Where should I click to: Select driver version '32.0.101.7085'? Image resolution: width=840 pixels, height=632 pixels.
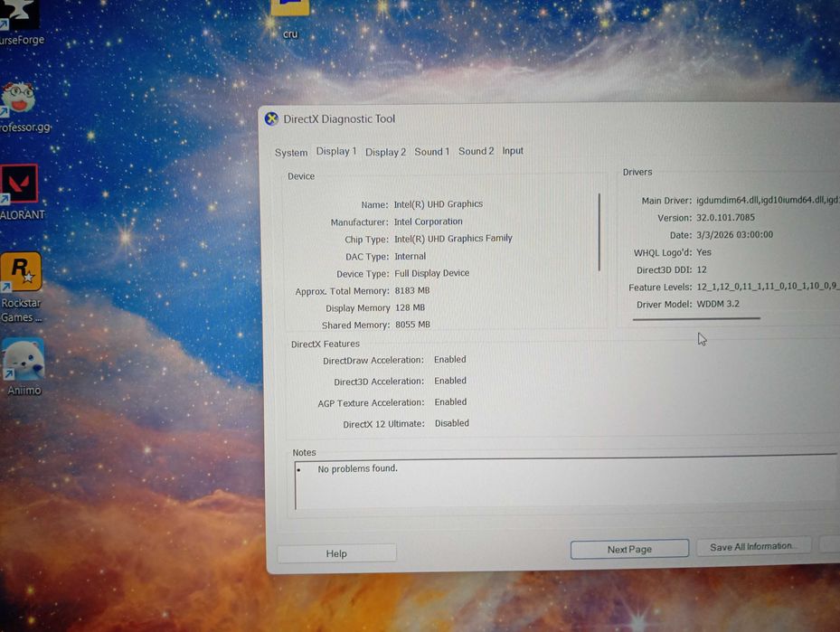[x=725, y=218]
